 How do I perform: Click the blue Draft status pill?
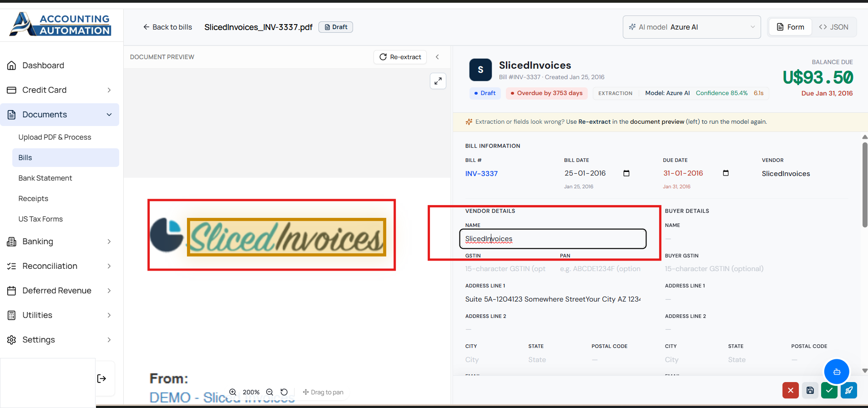pos(485,93)
